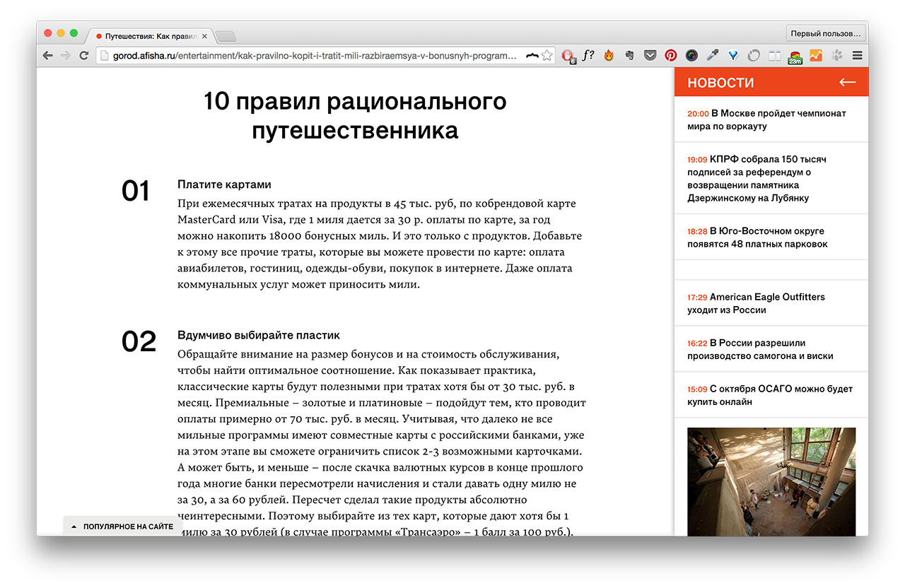Click the gray paw print extension

coord(836,55)
